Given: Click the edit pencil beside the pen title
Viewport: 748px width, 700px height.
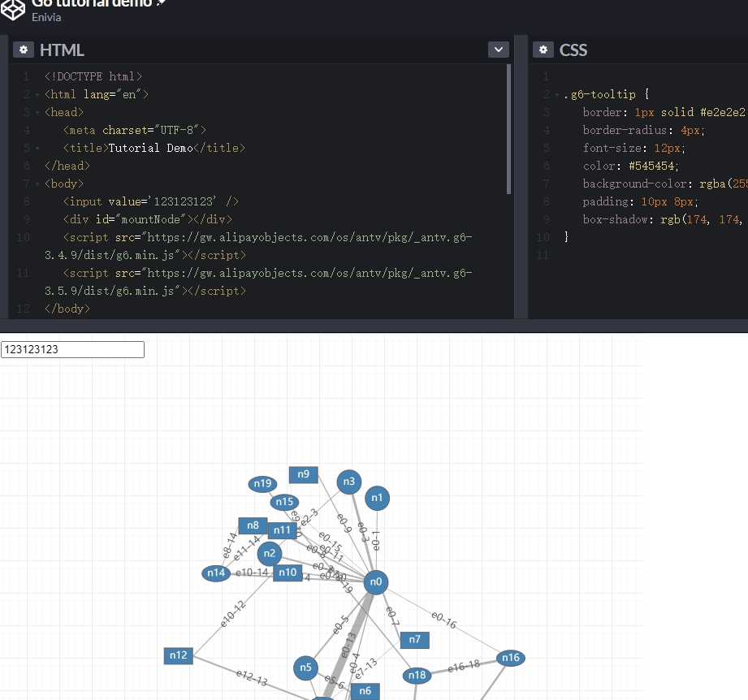Looking at the screenshot, I should pos(161,3).
